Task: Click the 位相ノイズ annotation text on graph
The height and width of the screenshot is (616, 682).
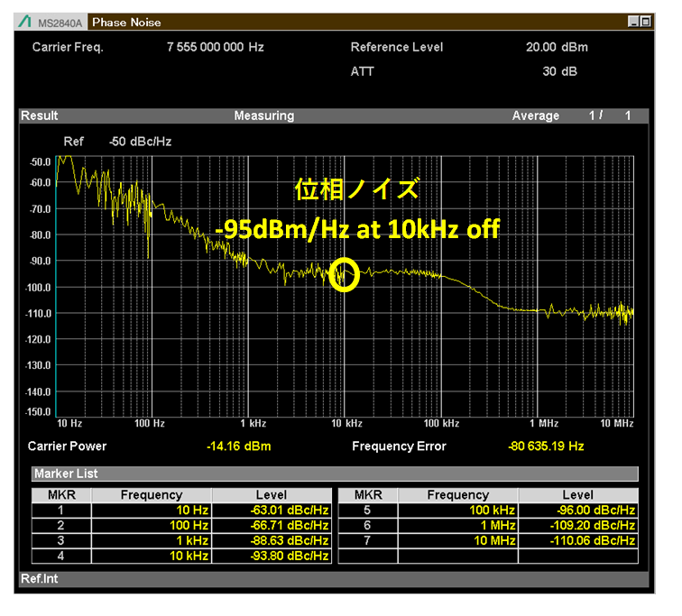Action: [x=357, y=191]
